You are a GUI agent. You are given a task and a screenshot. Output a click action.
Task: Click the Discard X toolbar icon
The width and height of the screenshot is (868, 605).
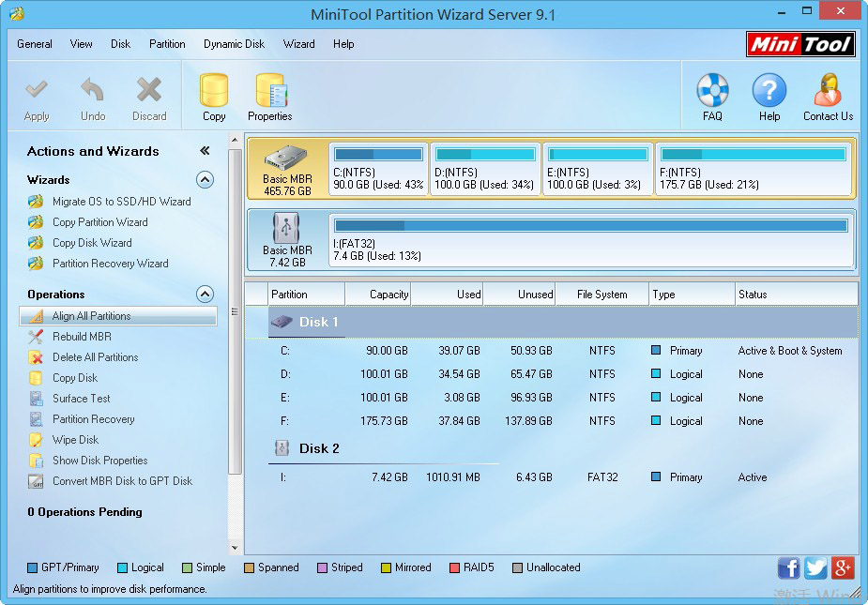pos(149,89)
